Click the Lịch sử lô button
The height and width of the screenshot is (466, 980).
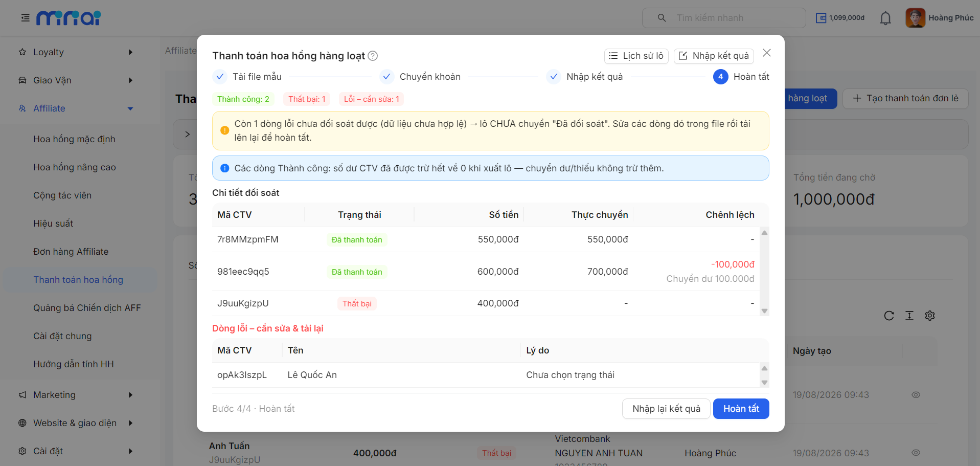pyautogui.click(x=636, y=56)
